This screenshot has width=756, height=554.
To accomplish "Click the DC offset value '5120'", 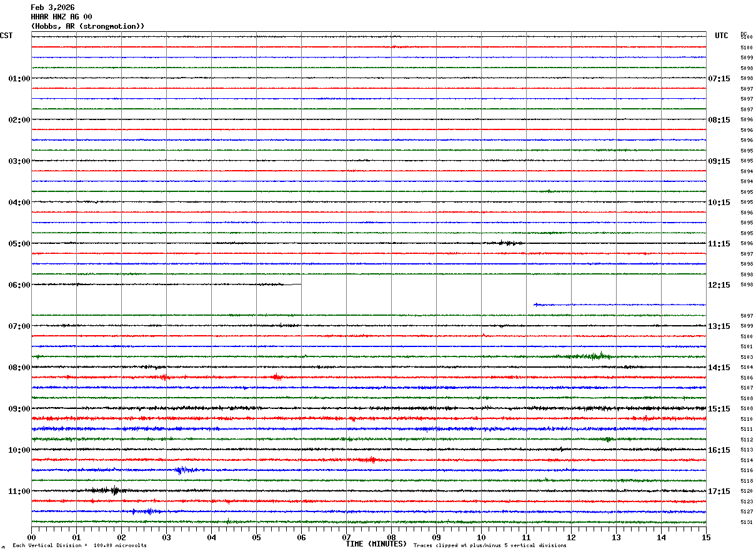I will click(747, 491).
